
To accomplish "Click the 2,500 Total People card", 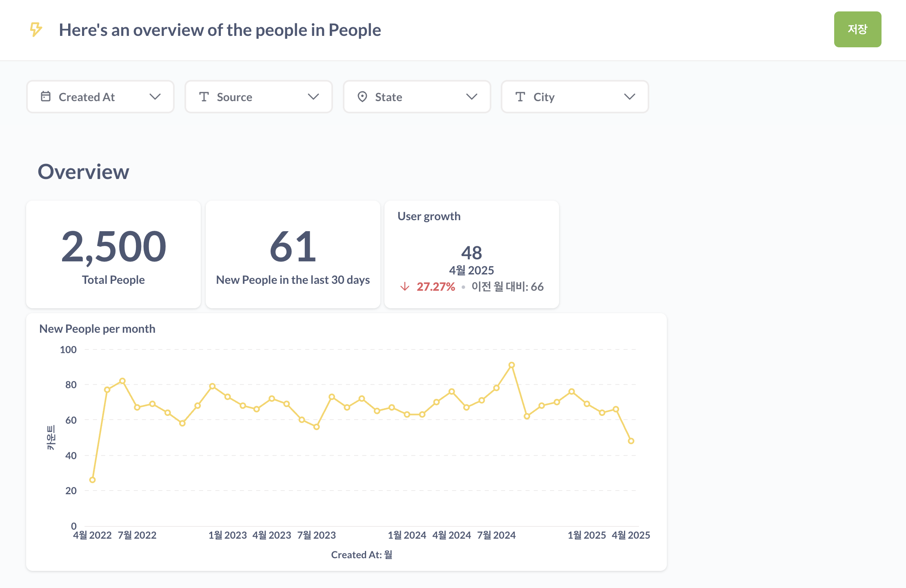I will point(113,254).
